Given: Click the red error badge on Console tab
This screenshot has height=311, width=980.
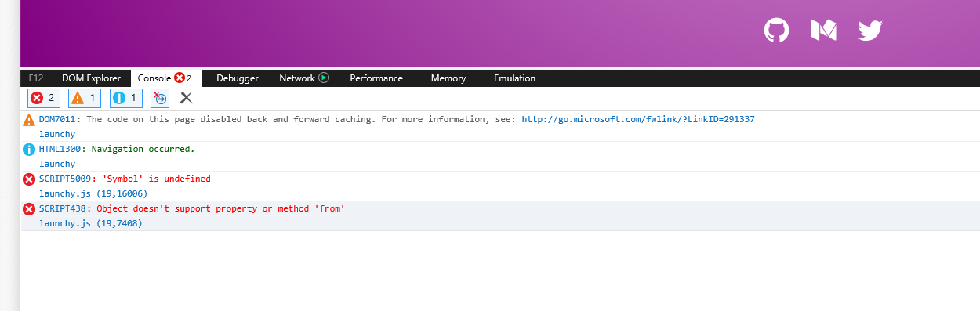Looking at the screenshot, I should (x=180, y=78).
